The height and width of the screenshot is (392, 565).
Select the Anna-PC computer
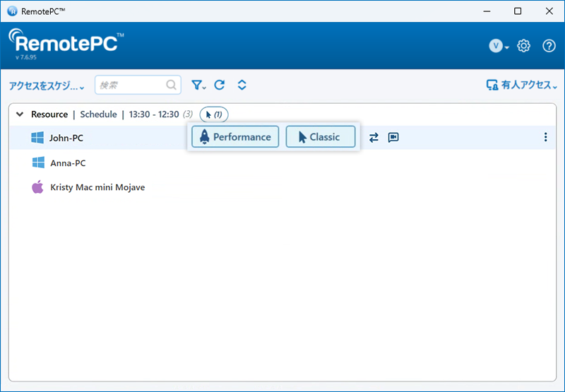click(68, 163)
